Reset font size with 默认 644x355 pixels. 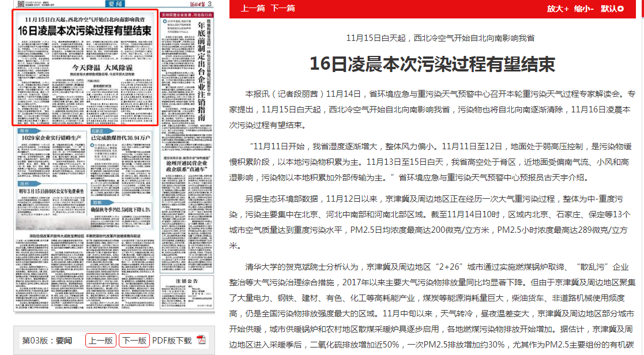[x=608, y=9]
